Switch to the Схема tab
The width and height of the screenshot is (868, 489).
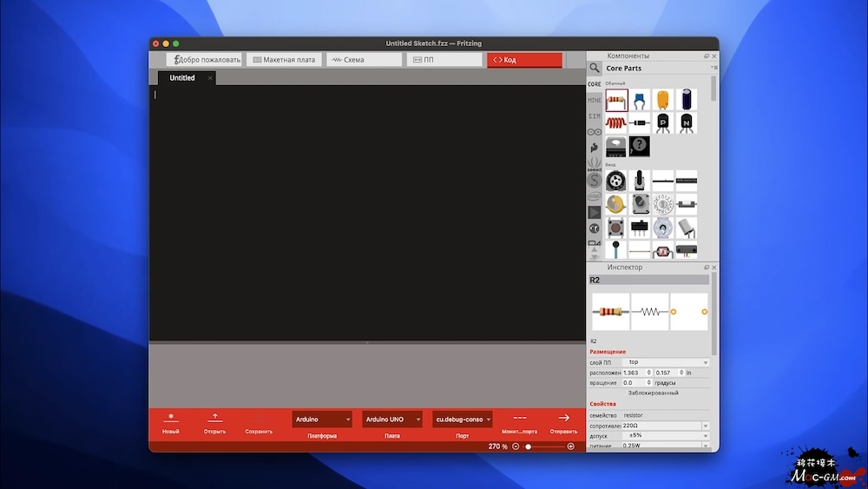click(363, 60)
